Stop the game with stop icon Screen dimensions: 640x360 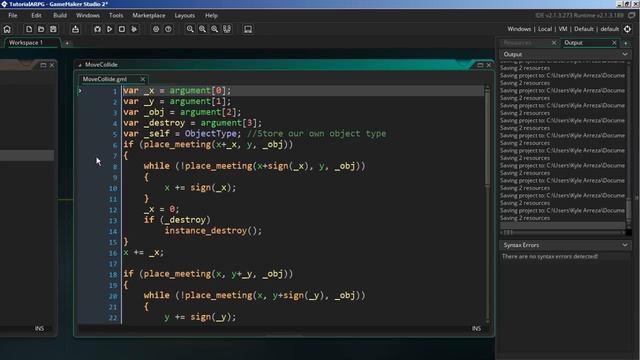(122, 29)
